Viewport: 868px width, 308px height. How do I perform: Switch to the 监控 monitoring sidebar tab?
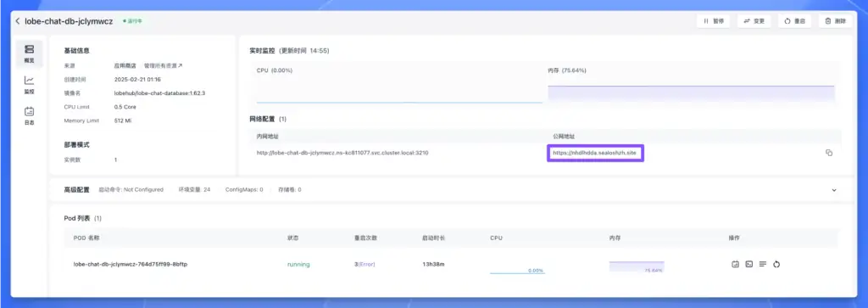30,85
